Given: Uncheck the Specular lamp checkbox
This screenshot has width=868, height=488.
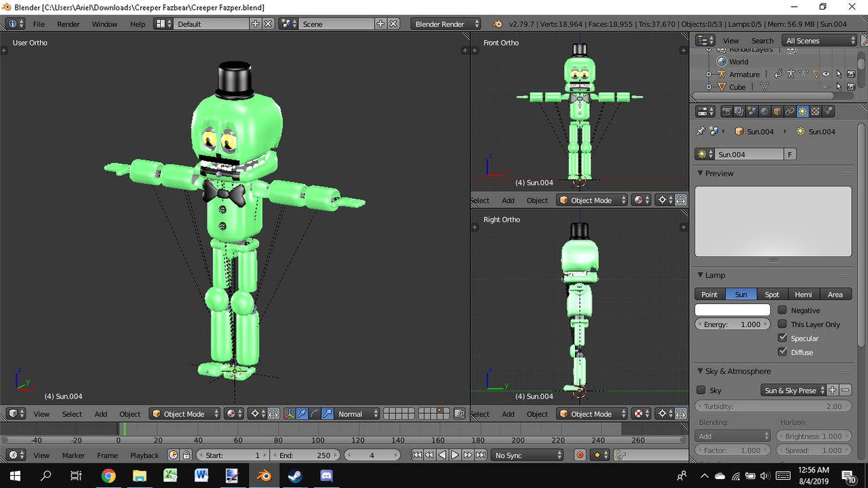Looking at the screenshot, I should point(783,338).
